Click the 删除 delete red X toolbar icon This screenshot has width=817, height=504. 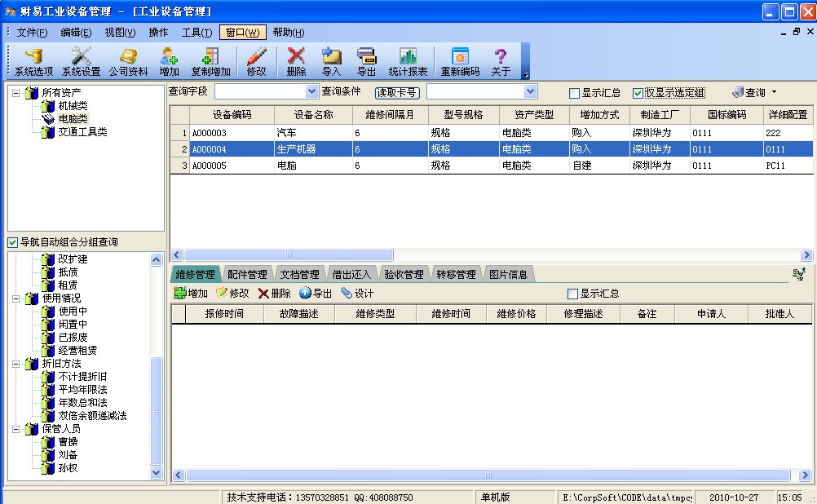pos(296,62)
